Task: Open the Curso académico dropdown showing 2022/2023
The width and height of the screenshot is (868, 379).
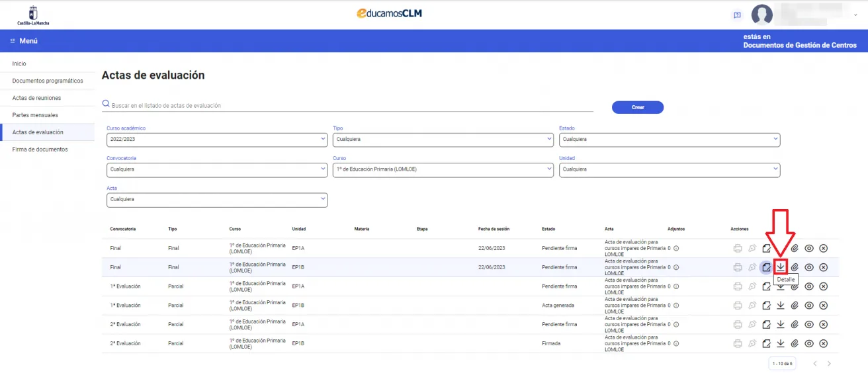Action: pos(216,140)
